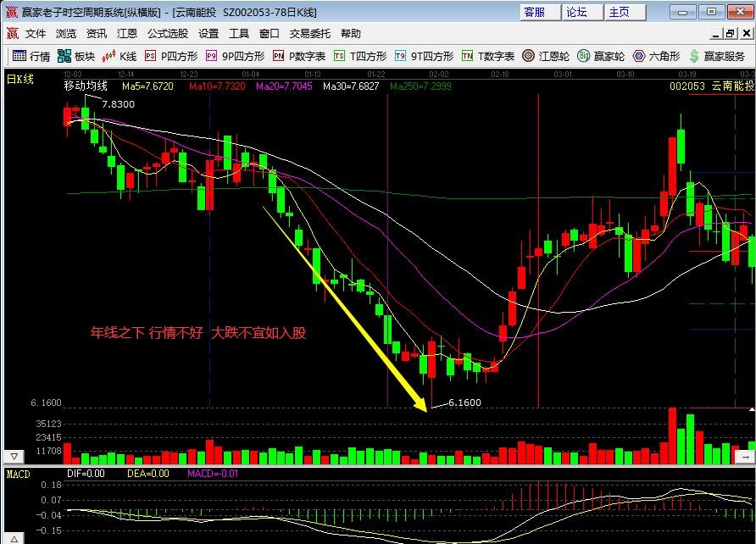Open the 交易委托 menu
756x544 pixels.
309,34
